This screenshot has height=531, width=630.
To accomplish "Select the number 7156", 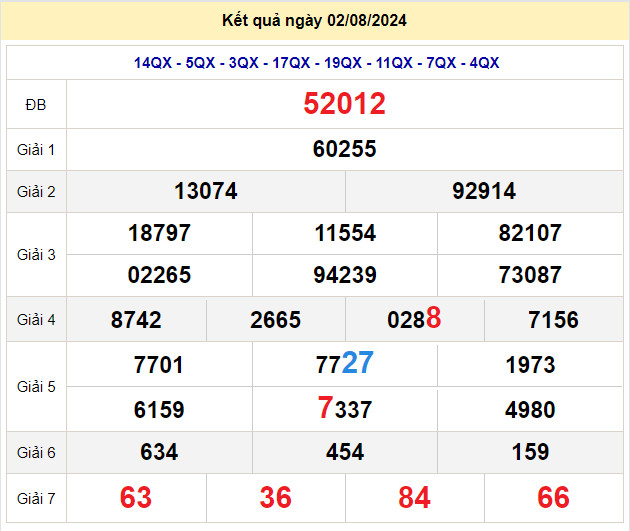I will pyautogui.click(x=553, y=320).
